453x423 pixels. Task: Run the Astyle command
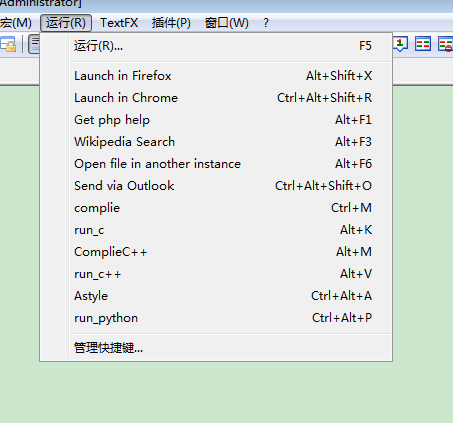216,296
